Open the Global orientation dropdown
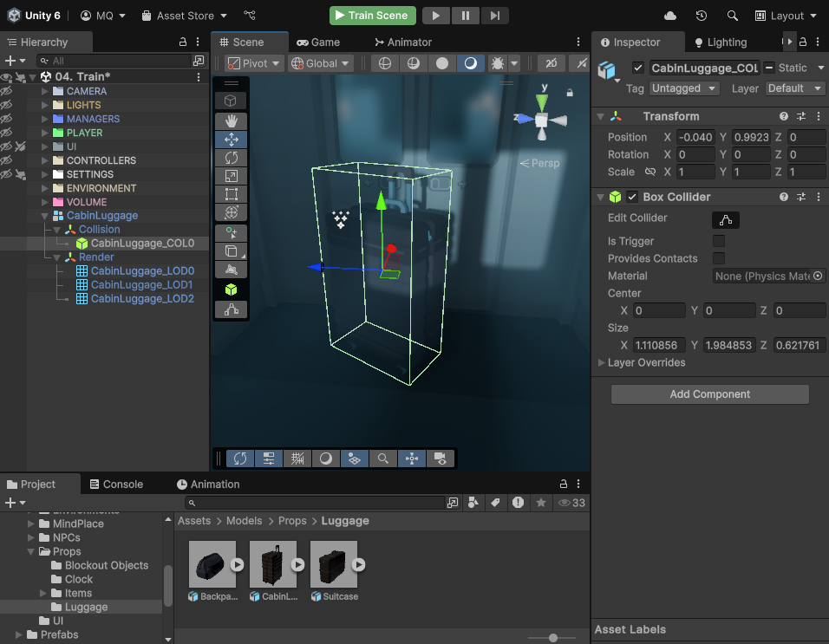 click(x=321, y=63)
